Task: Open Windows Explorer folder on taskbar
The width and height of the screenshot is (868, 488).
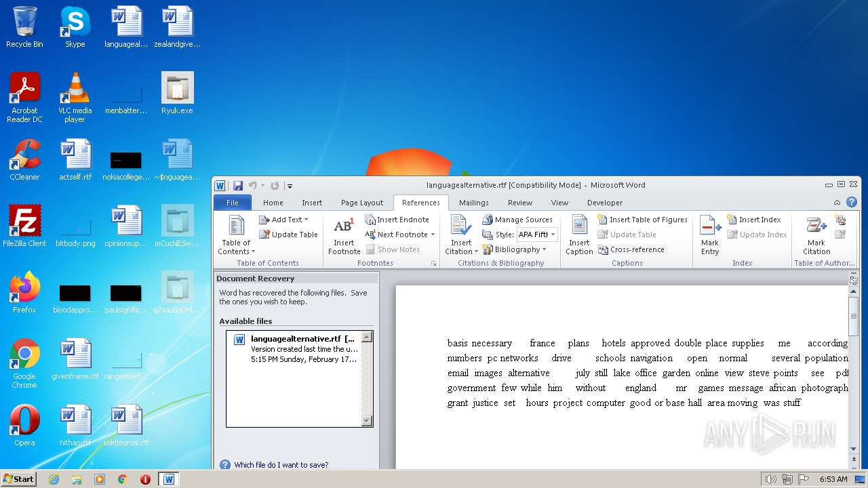Action: pyautogui.click(x=77, y=479)
